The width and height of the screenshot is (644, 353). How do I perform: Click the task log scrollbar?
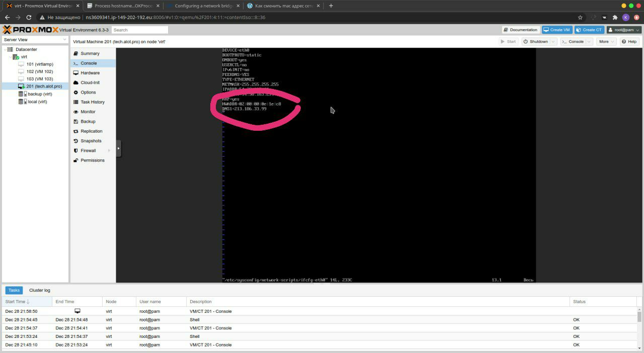click(x=639, y=317)
